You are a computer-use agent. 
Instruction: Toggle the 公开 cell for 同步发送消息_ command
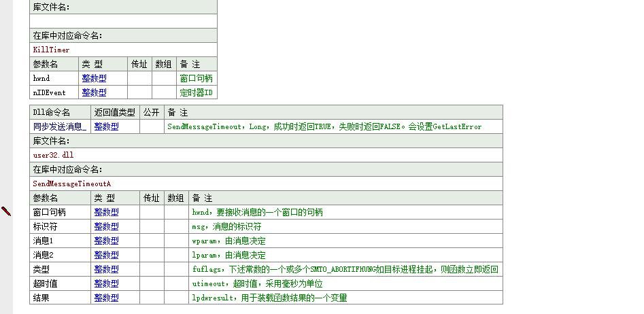click(x=151, y=126)
